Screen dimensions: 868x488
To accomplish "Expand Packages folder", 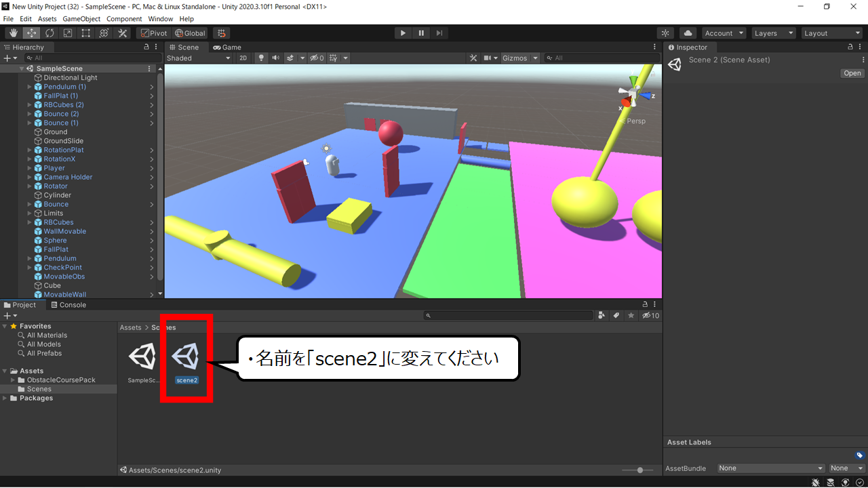I will tap(5, 399).
